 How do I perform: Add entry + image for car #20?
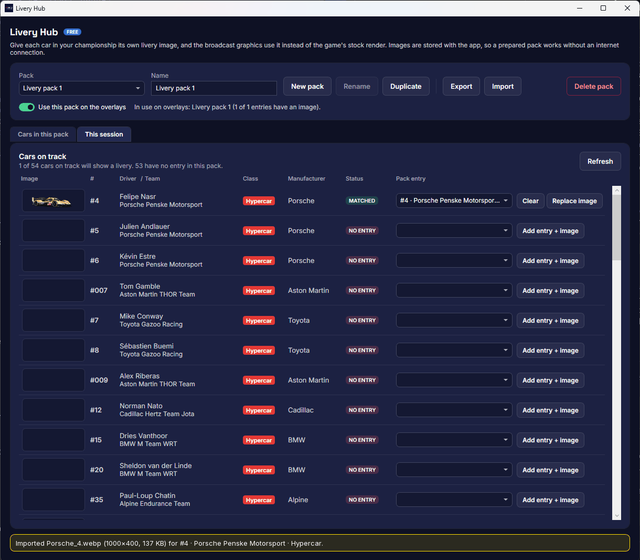pos(550,470)
